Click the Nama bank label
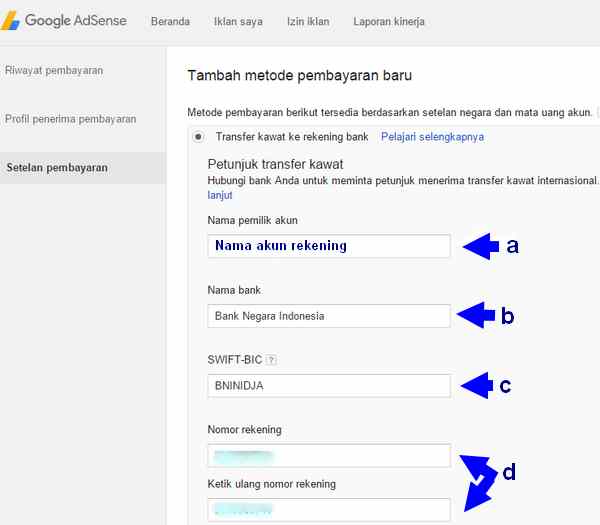The height and width of the screenshot is (525, 600). [x=234, y=290]
